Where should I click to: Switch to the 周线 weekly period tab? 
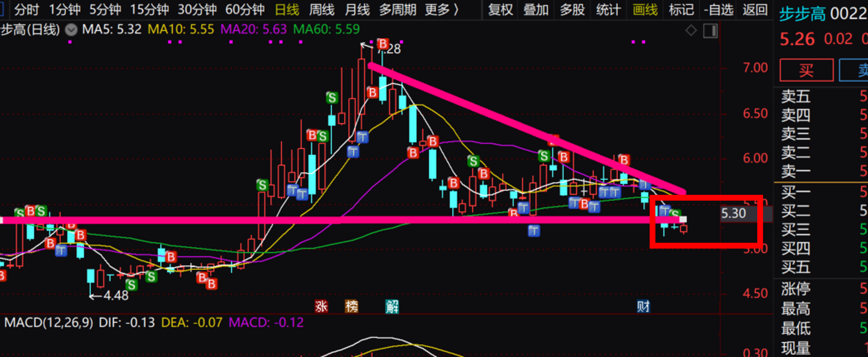click(x=321, y=10)
